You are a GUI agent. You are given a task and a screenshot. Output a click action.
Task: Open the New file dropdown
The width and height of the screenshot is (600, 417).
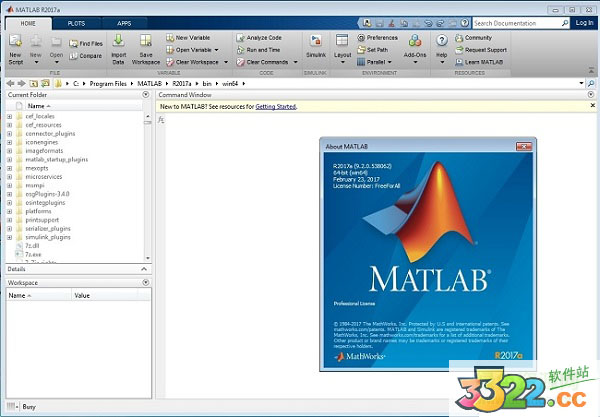coord(36,49)
